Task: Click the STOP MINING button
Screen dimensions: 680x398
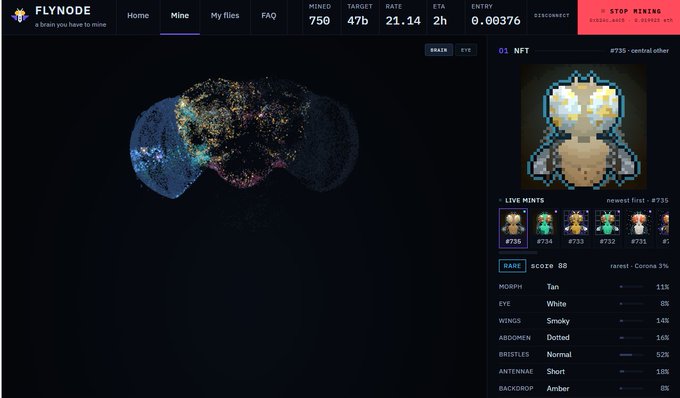Action: pyautogui.click(x=628, y=17)
